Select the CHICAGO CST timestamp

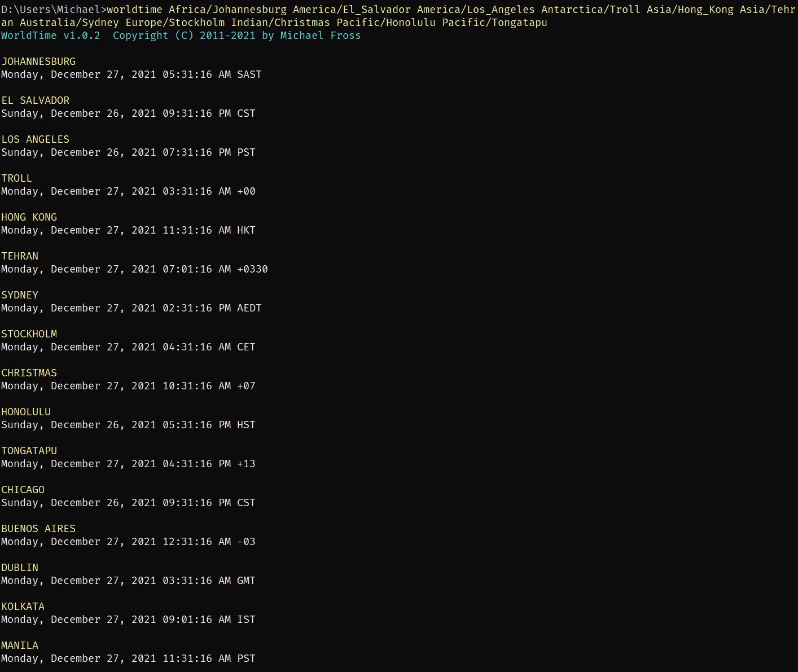click(128, 503)
